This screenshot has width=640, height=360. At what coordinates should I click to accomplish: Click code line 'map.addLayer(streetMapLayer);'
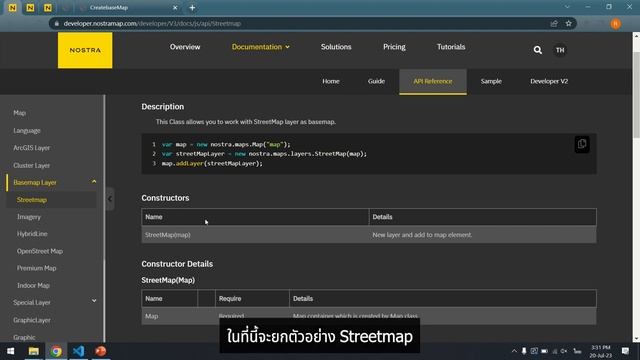[x=212, y=163]
